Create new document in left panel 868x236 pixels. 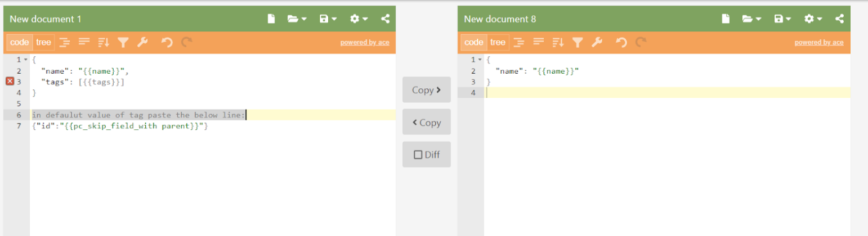click(271, 19)
